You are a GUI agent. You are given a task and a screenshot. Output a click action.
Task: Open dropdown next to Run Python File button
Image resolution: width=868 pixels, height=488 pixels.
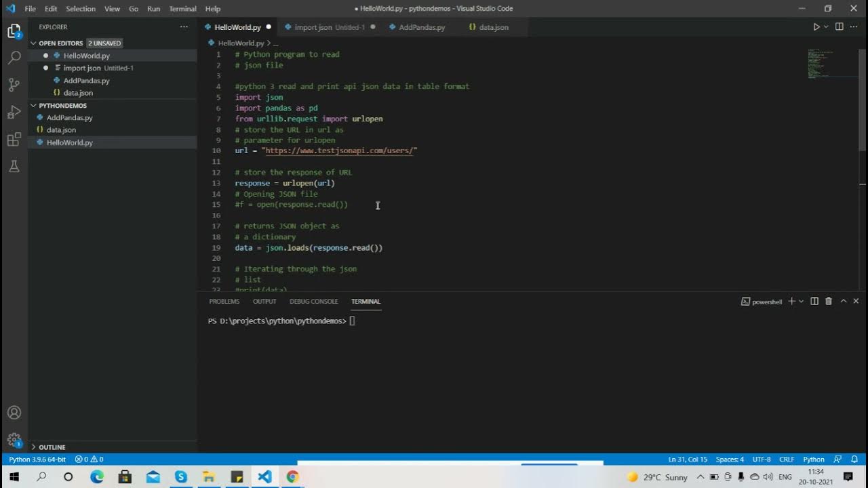(826, 27)
